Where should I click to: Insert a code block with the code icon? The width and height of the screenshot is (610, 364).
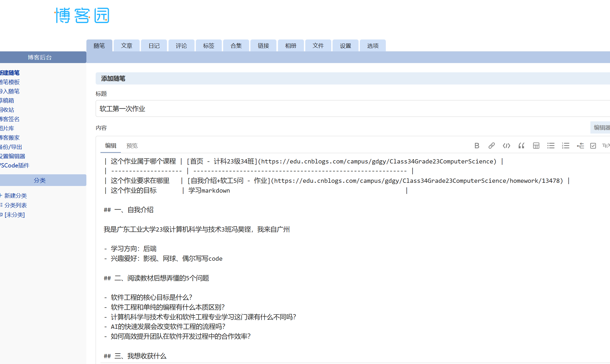[506, 146]
